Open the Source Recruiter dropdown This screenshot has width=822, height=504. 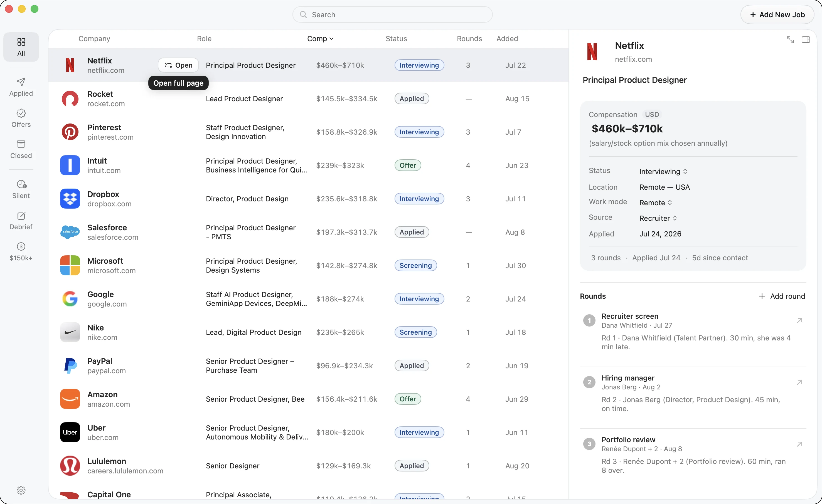tap(658, 218)
